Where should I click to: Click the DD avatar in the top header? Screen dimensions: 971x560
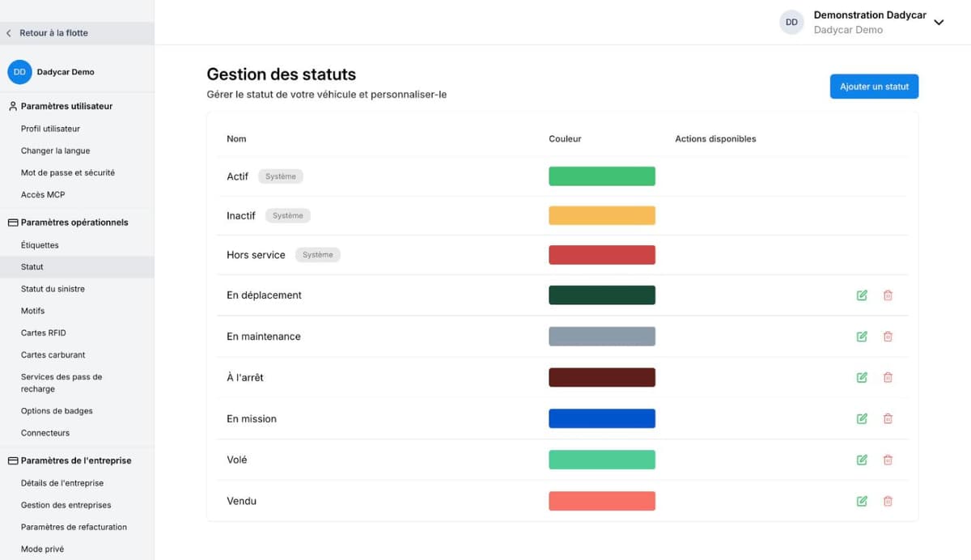pyautogui.click(x=791, y=23)
